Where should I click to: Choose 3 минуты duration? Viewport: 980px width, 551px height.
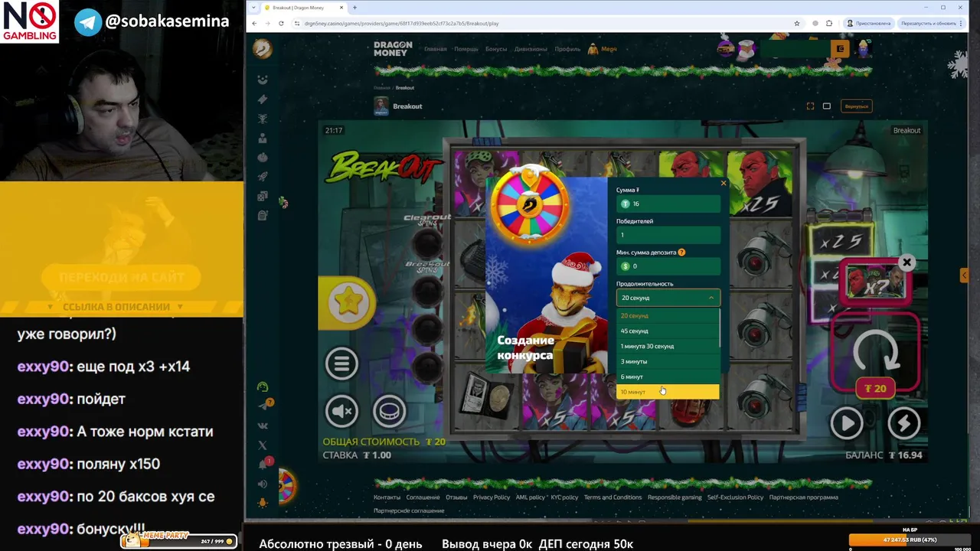668,361
